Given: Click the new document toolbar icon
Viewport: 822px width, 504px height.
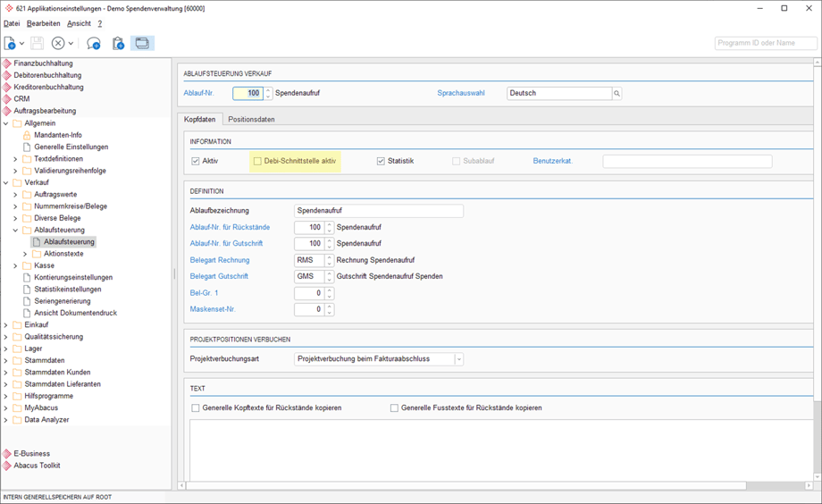Looking at the screenshot, I should [10, 43].
